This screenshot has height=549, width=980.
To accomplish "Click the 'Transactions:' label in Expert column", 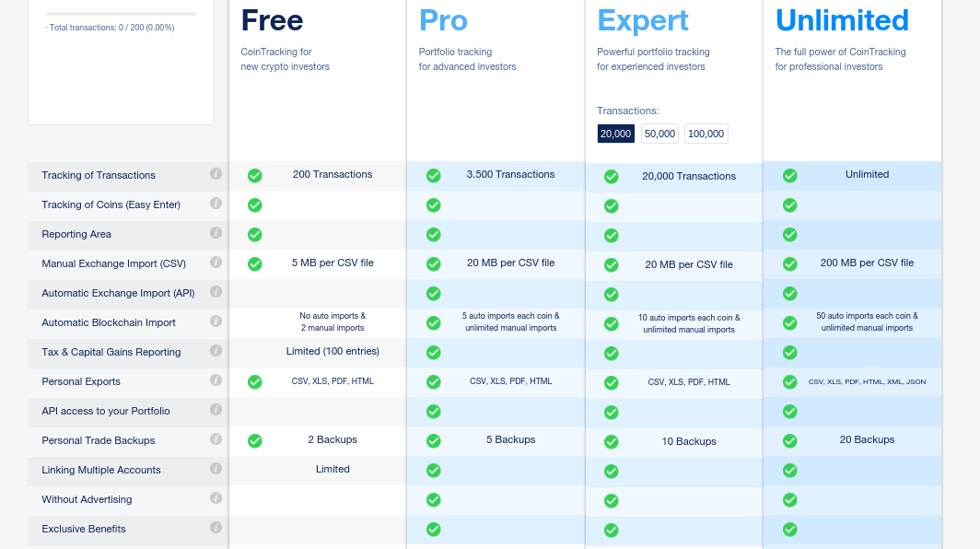I will point(627,111).
